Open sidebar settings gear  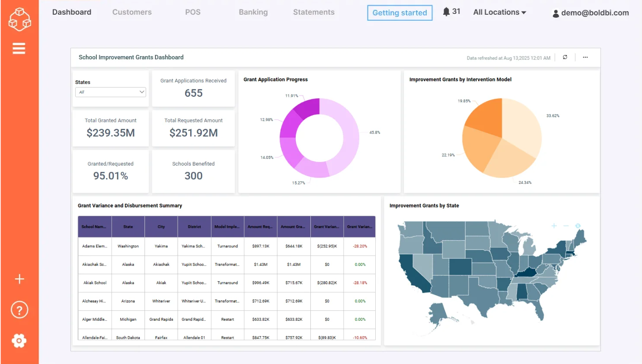tap(19, 341)
